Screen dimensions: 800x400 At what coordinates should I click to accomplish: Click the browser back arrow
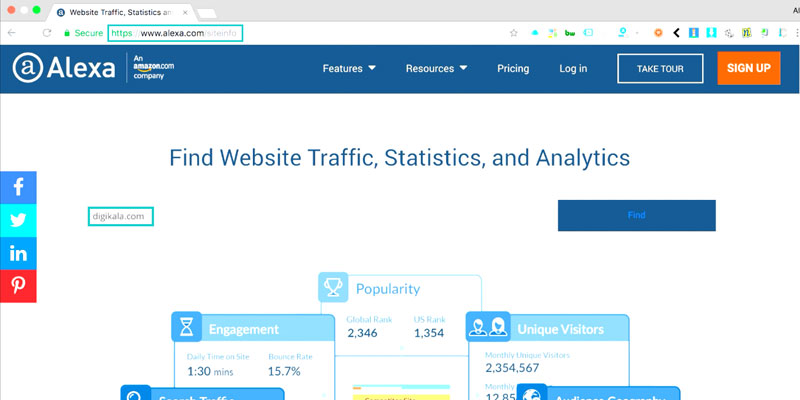tap(12, 33)
